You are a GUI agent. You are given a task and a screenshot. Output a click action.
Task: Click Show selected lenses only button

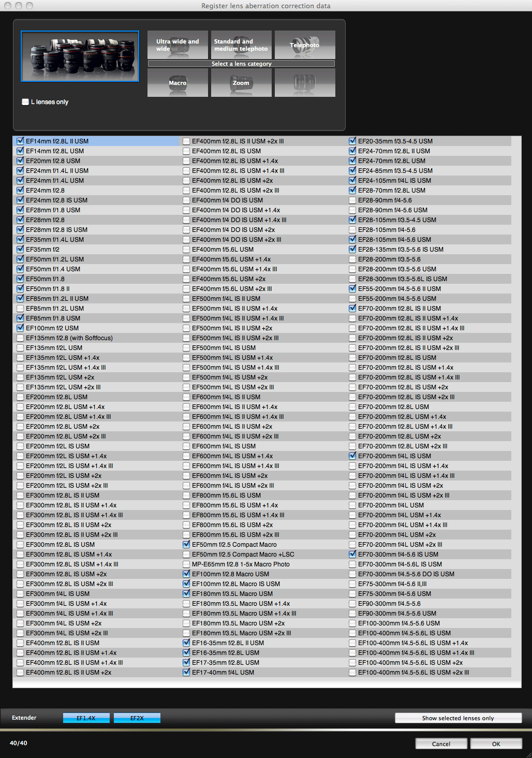[x=458, y=718]
